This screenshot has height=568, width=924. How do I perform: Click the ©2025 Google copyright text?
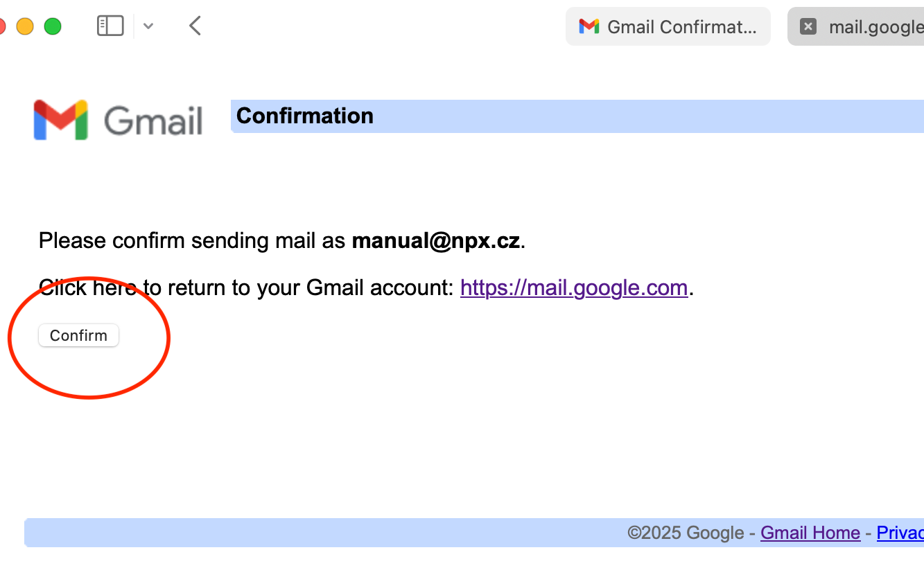(686, 533)
